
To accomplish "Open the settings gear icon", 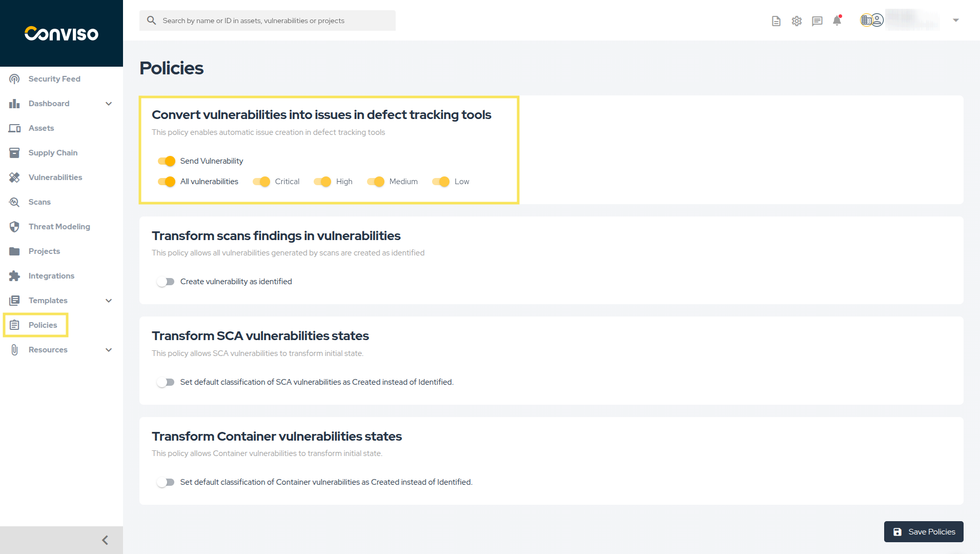I will (x=797, y=21).
